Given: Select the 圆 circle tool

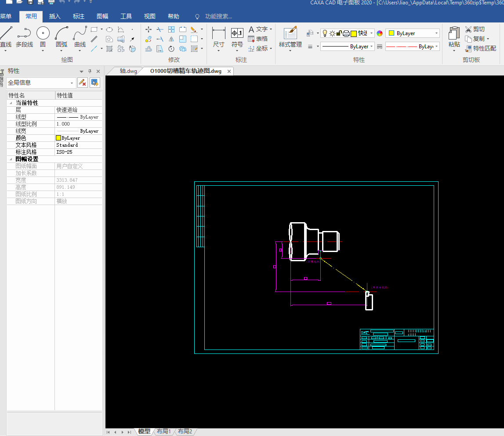Looking at the screenshot, I should [43, 37].
